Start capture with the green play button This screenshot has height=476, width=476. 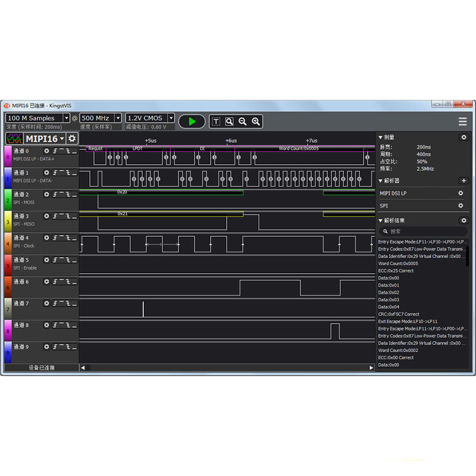point(192,121)
